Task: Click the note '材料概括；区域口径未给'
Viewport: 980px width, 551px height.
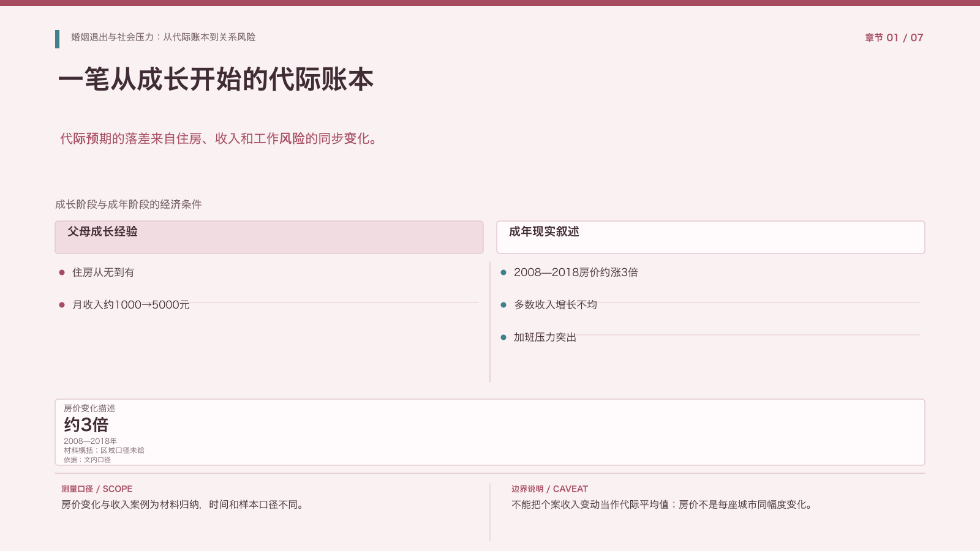Action: point(104,450)
